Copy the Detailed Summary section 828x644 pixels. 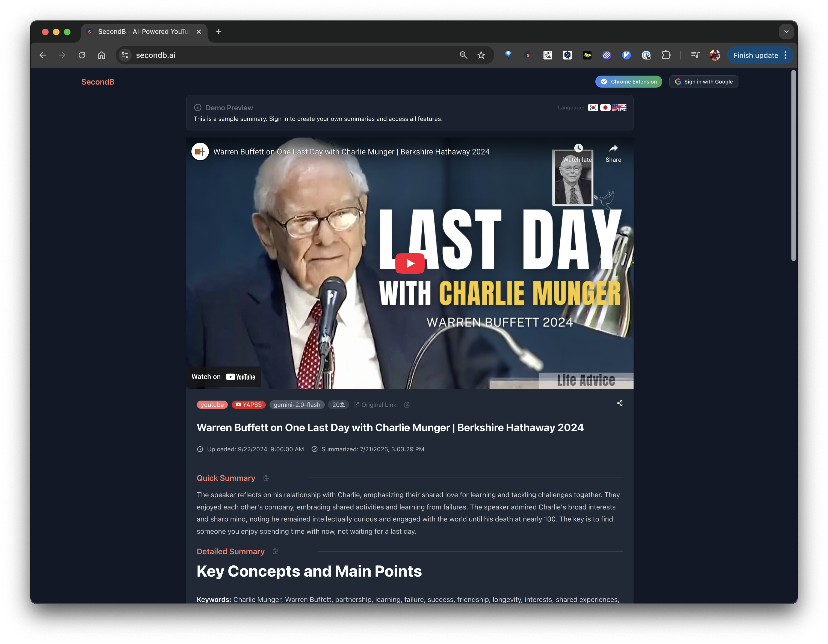tap(275, 551)
